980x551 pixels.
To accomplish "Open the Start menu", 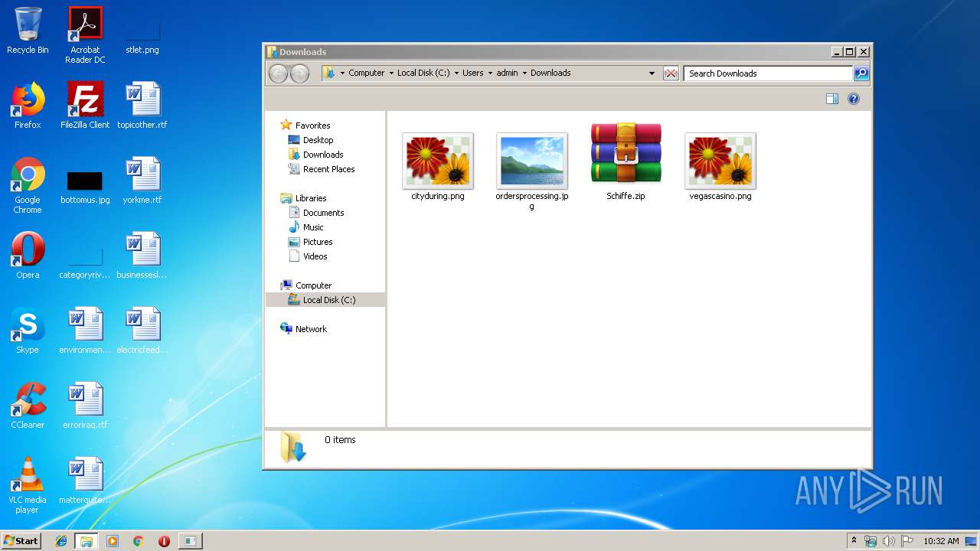I will tap(21, 540).
